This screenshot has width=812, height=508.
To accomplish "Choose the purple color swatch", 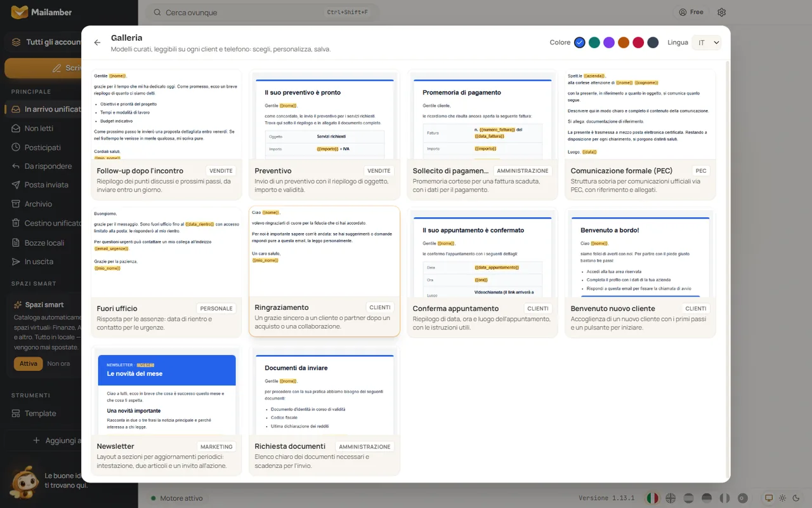I will 609,43.
